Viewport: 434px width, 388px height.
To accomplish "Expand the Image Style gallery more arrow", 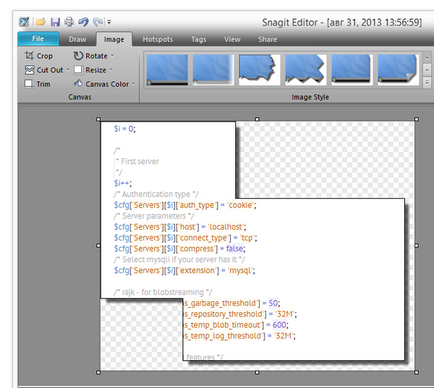I will [427, 82].
